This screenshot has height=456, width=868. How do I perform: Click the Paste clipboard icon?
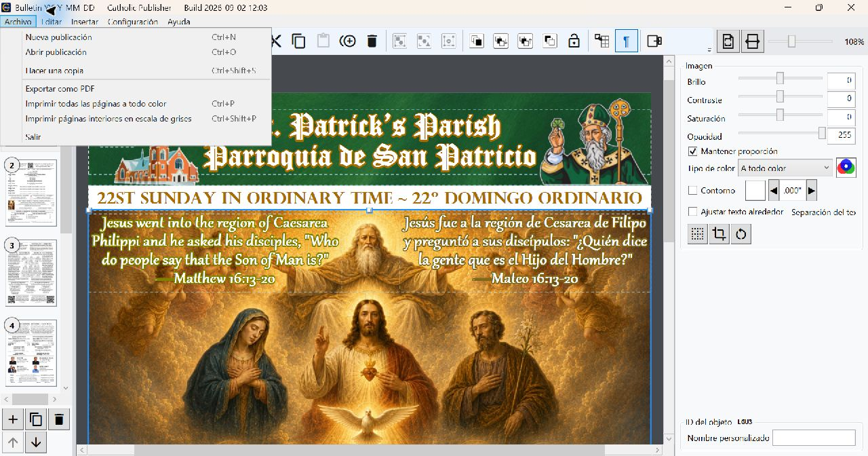pos(323,41)
